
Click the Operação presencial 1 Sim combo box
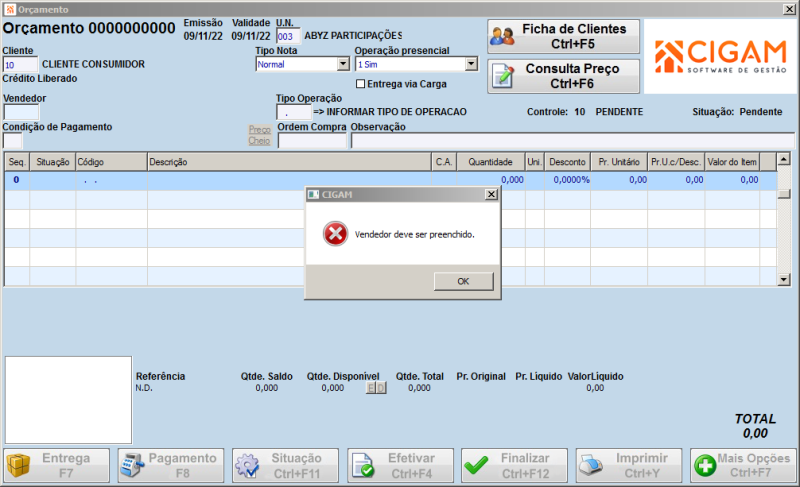tap(416, 64)
